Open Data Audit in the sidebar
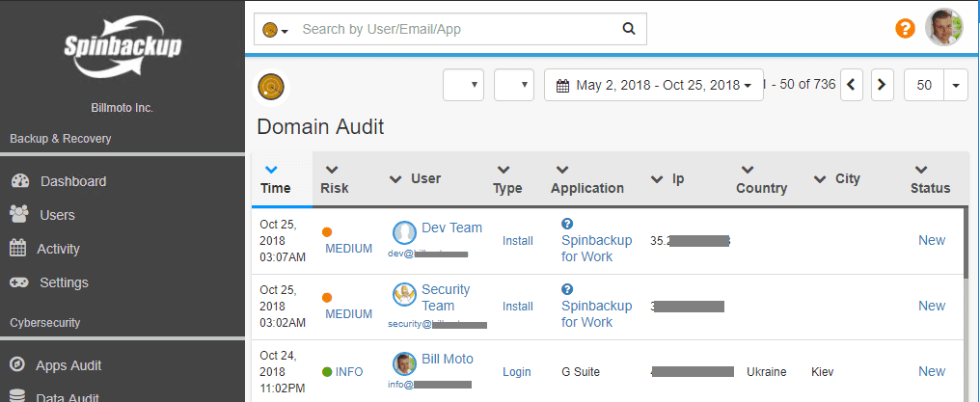Viewport: 980px width, 402px height. tap(68, 395)
